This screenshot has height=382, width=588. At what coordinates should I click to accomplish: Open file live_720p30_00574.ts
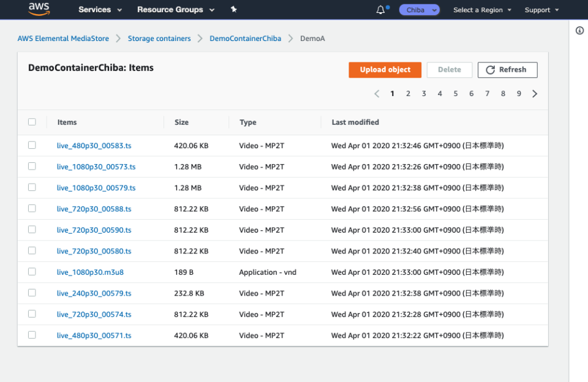[x=94, y=315]
